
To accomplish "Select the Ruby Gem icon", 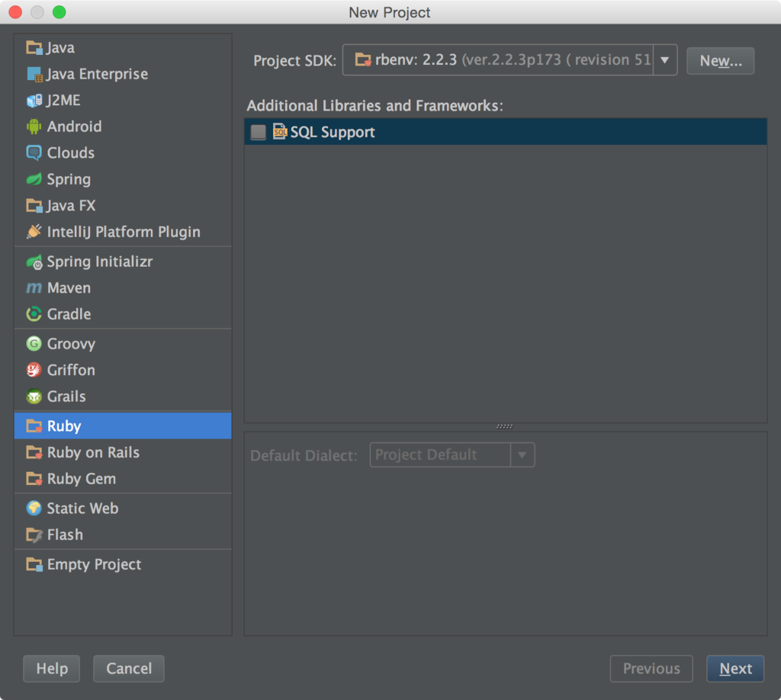I will [34, 479].
